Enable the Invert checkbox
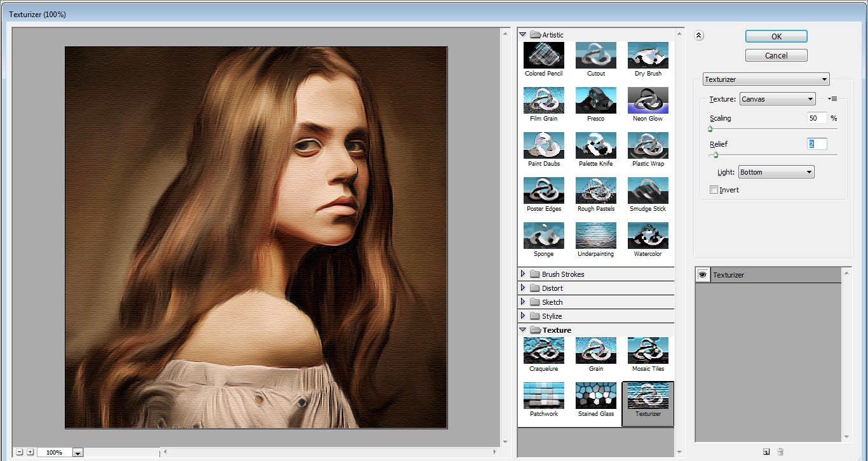 click(x=714, y=190)
